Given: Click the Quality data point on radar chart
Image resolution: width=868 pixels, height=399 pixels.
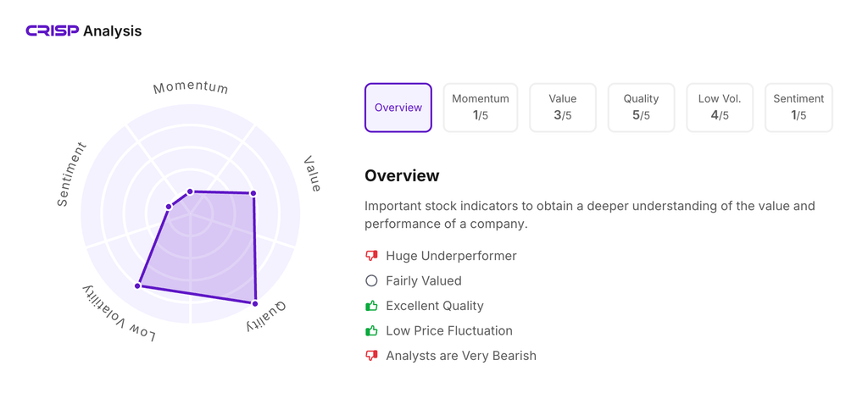Looking at the screenshot, I should click(255, 303).
